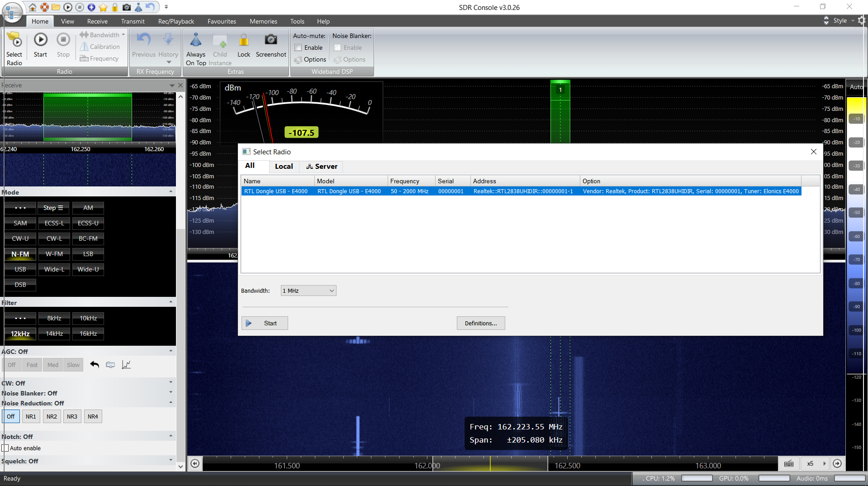Click the -50 mark on level slider

(857, 213)
